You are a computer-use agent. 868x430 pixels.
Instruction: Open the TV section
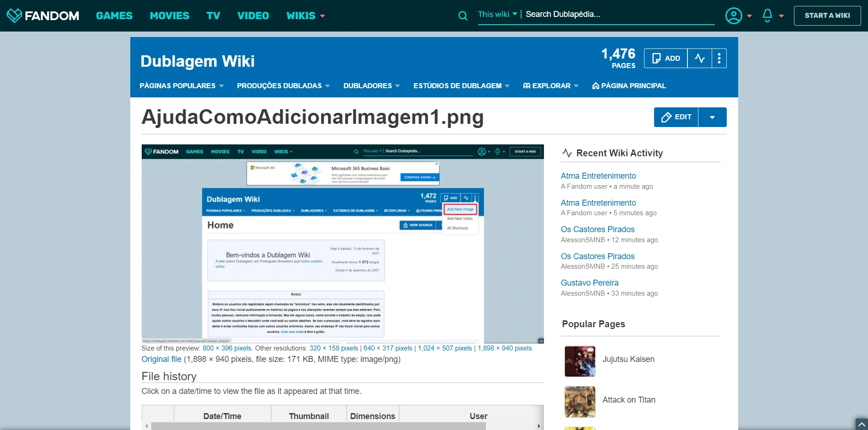tap(213, 16)
